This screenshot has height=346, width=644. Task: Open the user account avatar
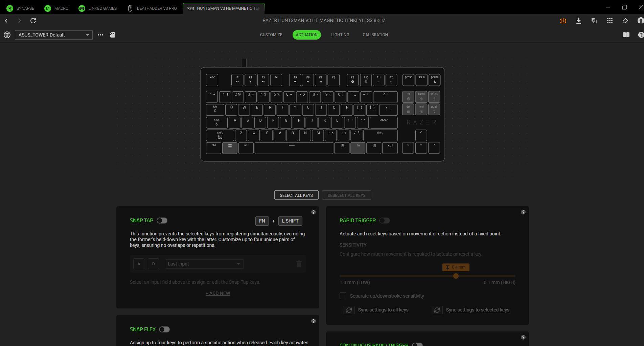tap(640, 21)
